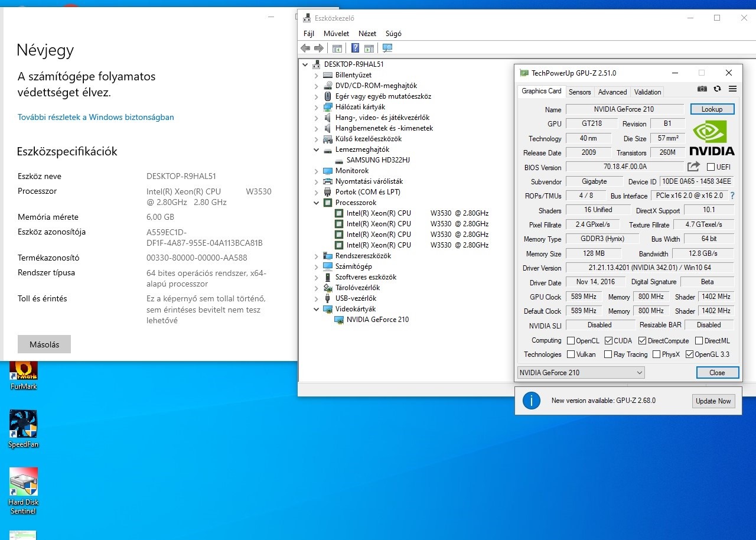Toggle the Ray Tracing checkbox
Screen dimensions: 756x540
click(x=608, y=354)
